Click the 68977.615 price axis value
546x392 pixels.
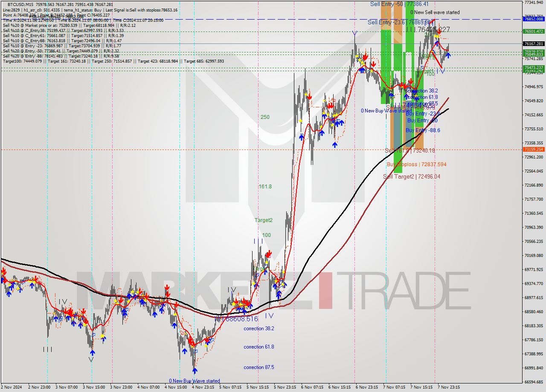(534, 298)
